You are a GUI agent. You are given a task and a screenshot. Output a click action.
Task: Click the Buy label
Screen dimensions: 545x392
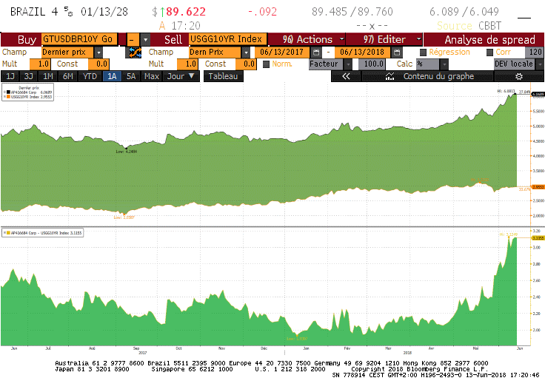(27, 40)
